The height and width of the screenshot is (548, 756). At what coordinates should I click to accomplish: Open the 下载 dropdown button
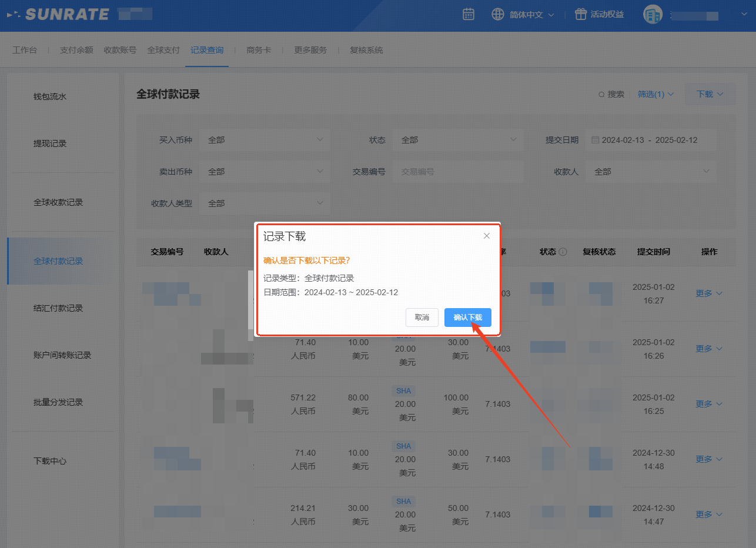[710, 94]
